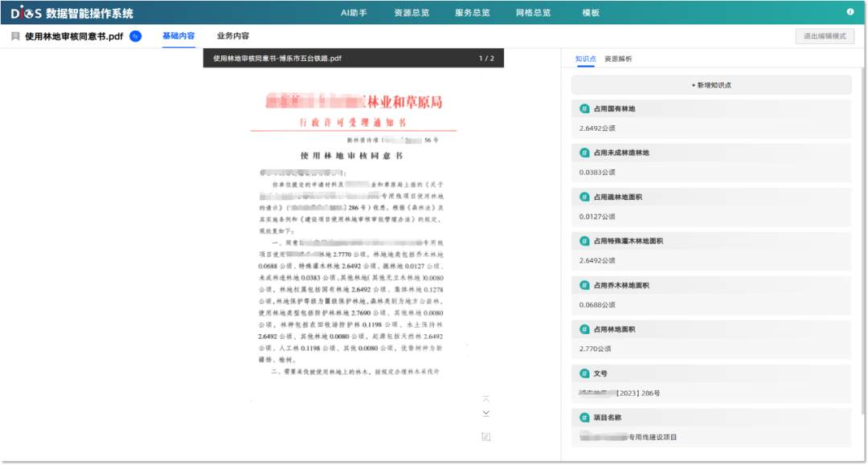868x465 pixels.
Task: Click the green tag icon on 占用乔木林地面积 card
Action: coord(584,284)
